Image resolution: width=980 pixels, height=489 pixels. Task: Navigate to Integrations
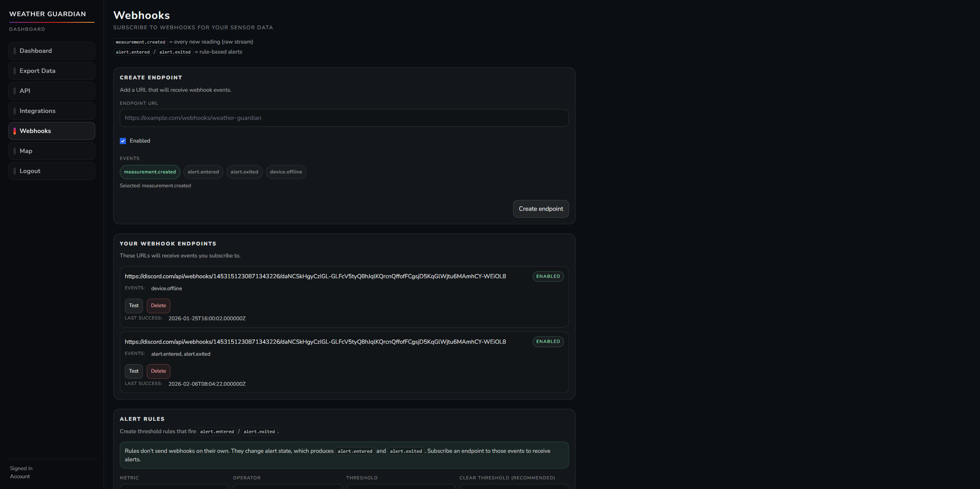pos(52,111)
